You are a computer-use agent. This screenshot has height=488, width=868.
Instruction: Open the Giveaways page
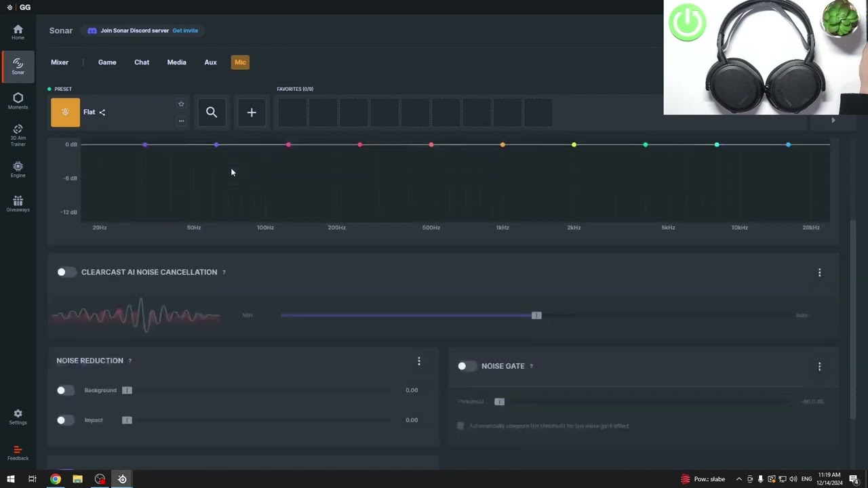18,204
